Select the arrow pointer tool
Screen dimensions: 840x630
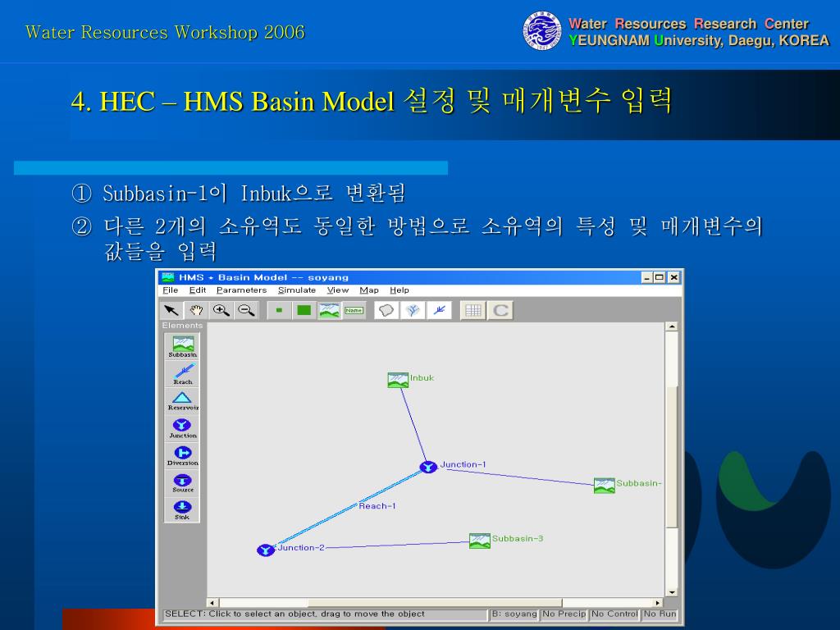pos(171,310)
